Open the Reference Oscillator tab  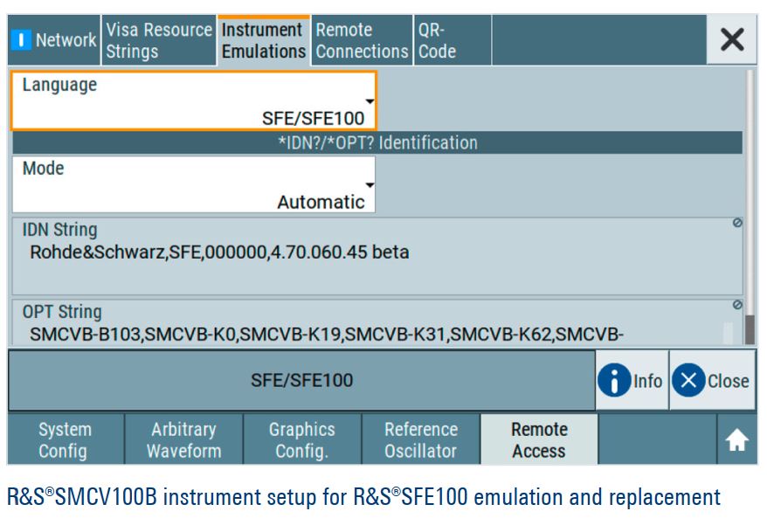coord(421,439)
